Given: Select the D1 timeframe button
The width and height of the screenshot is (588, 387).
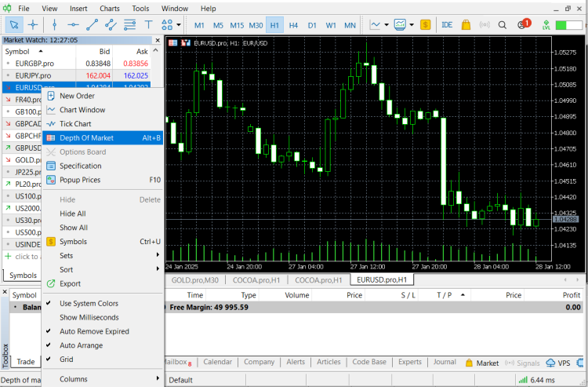Looking at the screenshot, I should [x=312, y=24].
